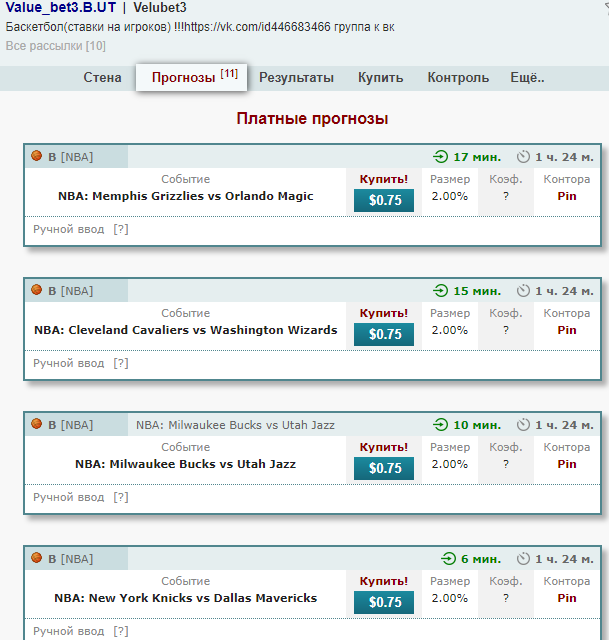Click green arrow icon next to 17 мин.
The image size is (609, 640).
440,156
